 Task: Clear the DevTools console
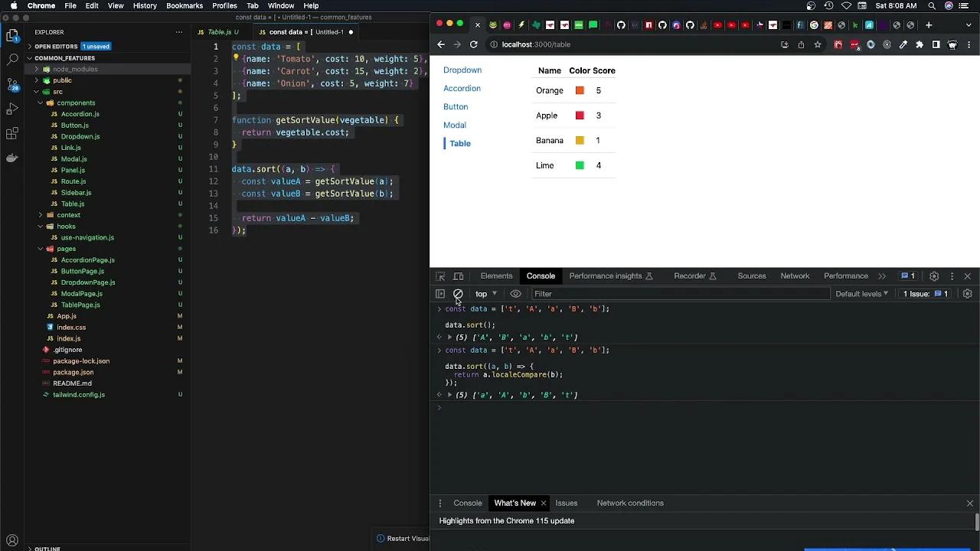[x=458, y=294]
